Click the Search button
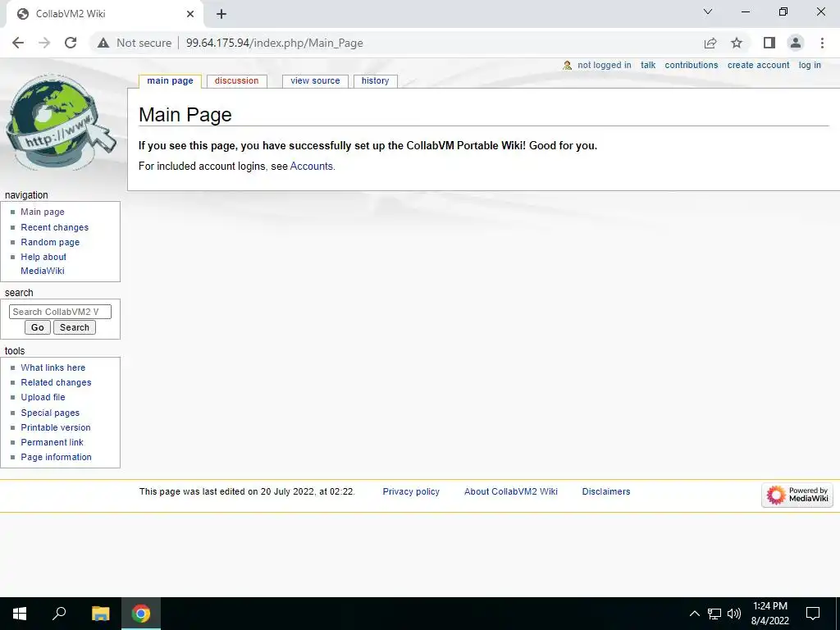This screenshot has width=840, height=630. pos(75,327)
